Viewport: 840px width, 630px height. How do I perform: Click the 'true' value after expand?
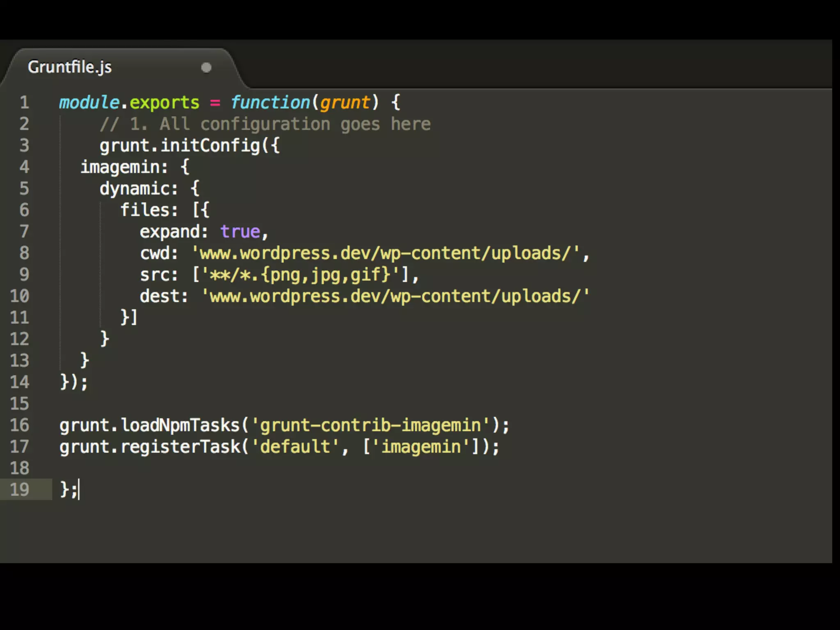240,232
